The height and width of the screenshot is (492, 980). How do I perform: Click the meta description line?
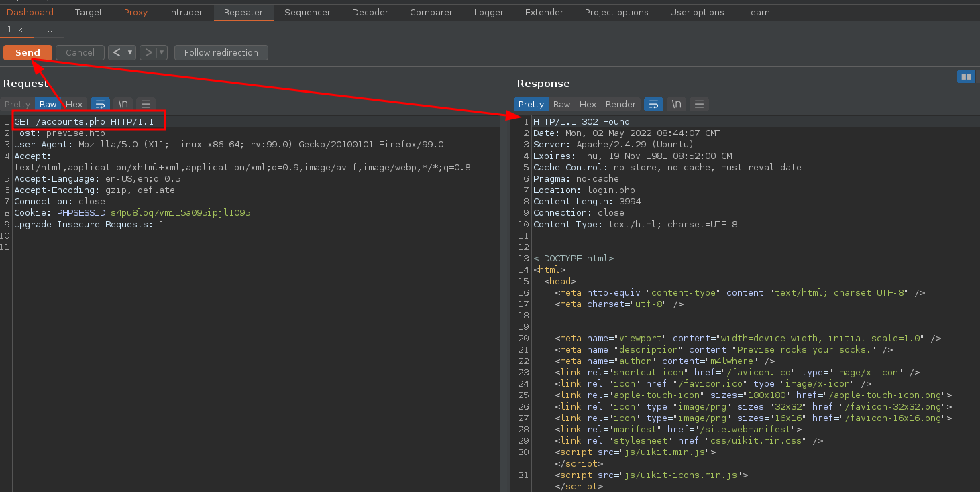724,350
